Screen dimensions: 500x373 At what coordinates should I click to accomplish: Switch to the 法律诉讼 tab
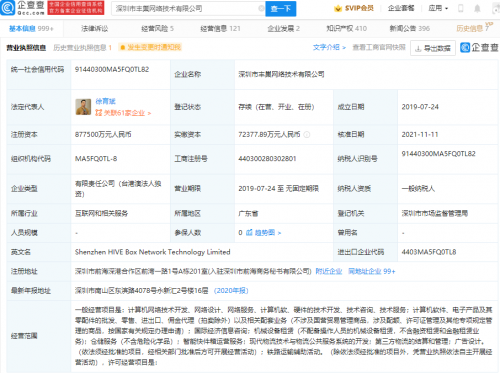coord(95,29)
